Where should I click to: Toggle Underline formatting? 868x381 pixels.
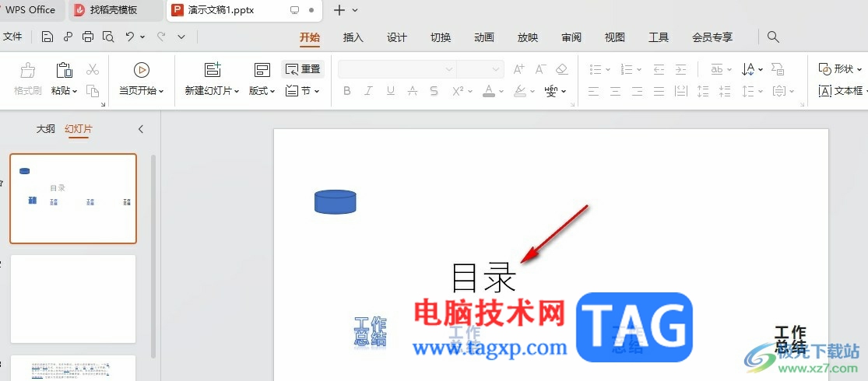point(391,91)
